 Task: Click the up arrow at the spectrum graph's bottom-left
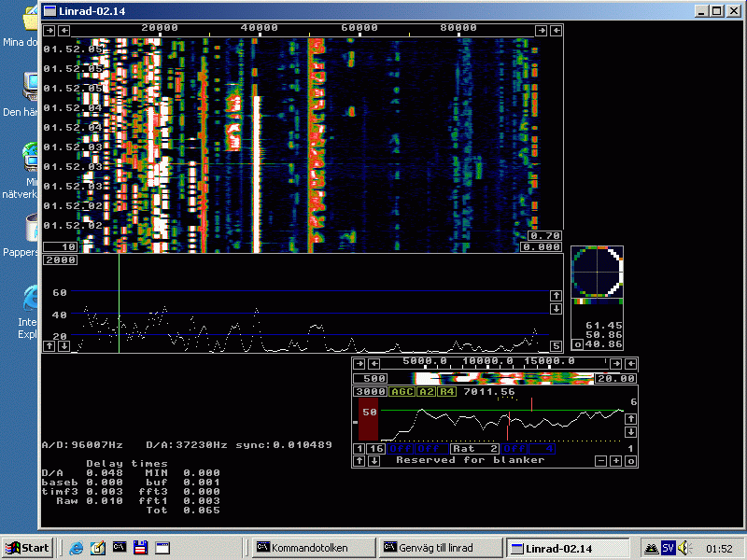[49, 346]
